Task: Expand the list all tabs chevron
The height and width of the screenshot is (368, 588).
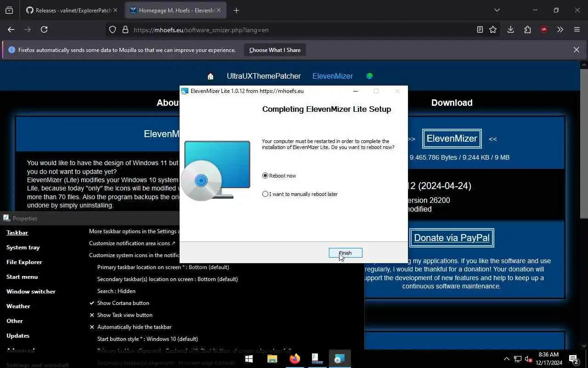Action: [497, 10]
